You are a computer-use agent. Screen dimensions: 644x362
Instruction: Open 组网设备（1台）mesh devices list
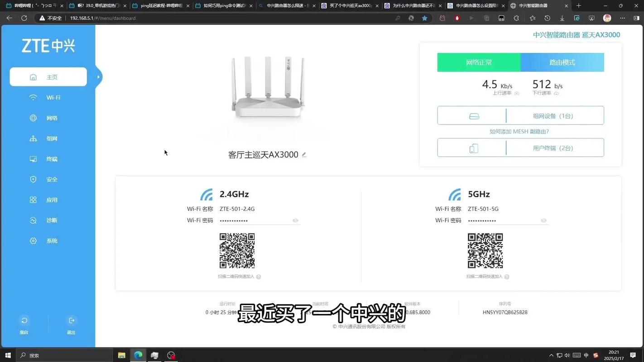tap(520, 115)
